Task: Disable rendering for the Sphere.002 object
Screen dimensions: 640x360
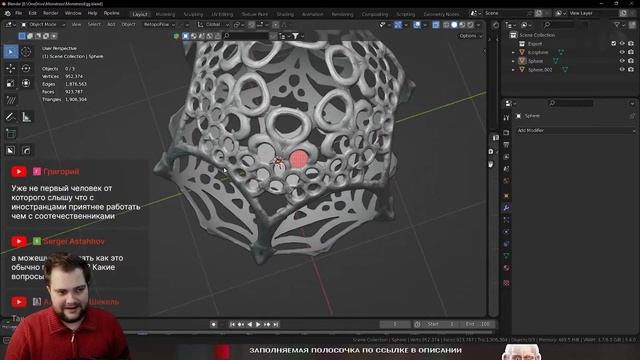Action: pyautogui.click(x=631, y=70)
